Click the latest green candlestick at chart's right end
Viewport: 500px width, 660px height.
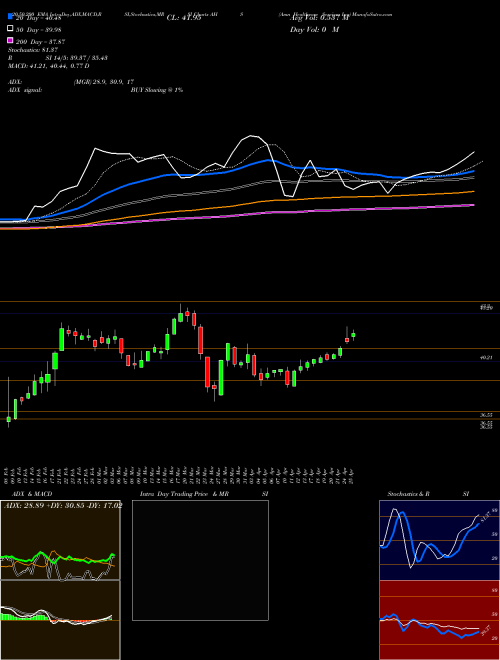point(353,335)
